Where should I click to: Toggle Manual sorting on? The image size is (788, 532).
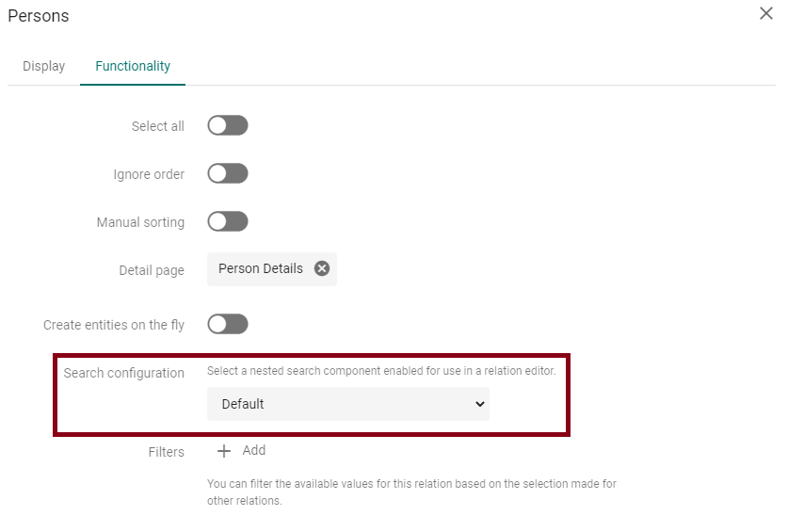[x=228, y=221]
